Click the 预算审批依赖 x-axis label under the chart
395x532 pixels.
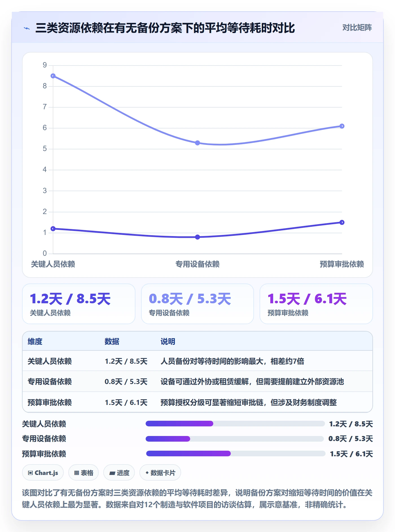pos(342,264)
